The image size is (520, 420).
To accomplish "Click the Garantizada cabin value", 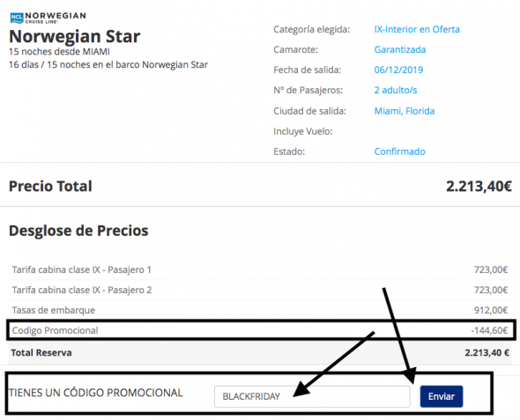I will [x=400, y=49].
